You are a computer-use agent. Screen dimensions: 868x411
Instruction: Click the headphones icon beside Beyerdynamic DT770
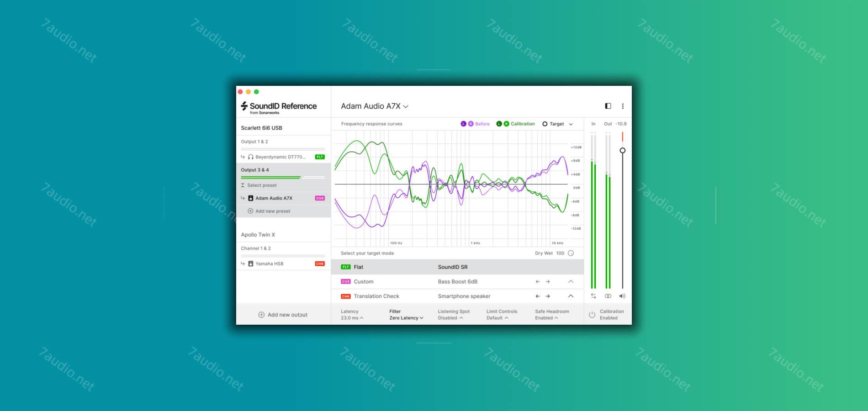tap(250, 157)
